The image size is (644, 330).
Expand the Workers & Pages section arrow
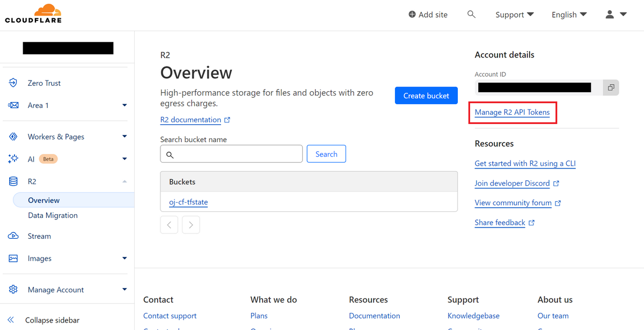125,137
